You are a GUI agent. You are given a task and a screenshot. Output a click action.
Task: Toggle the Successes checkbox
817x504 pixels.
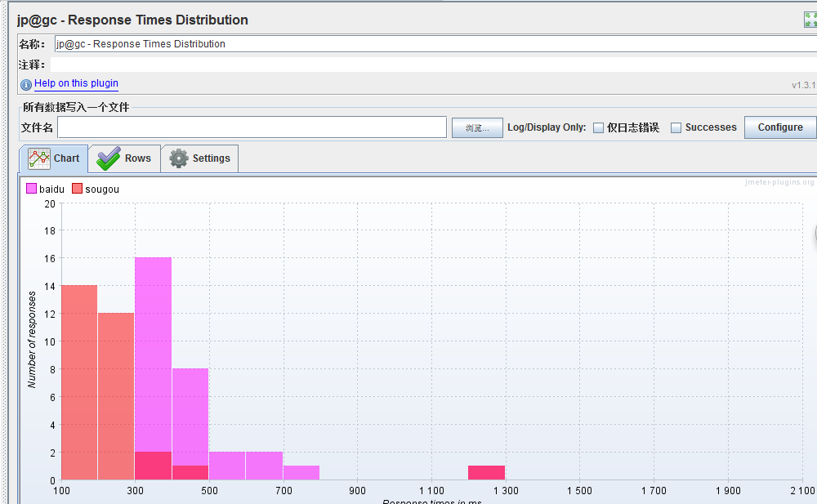pos(676,127)
